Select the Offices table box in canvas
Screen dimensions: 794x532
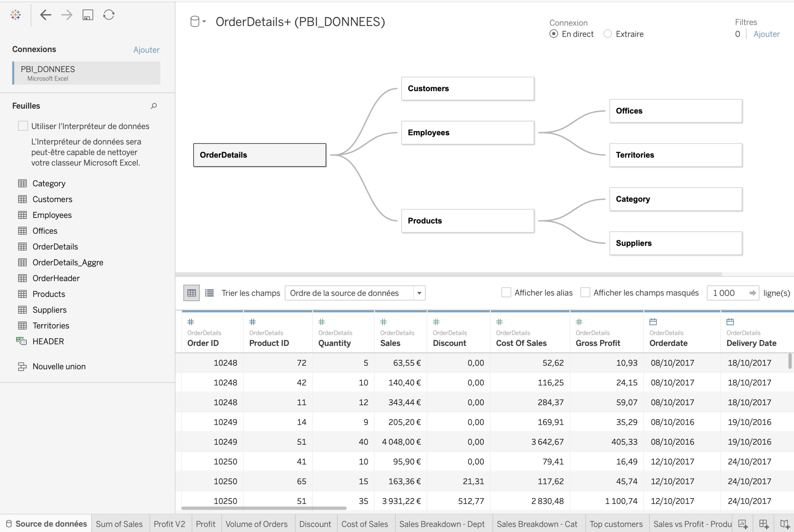coord(676,111)
